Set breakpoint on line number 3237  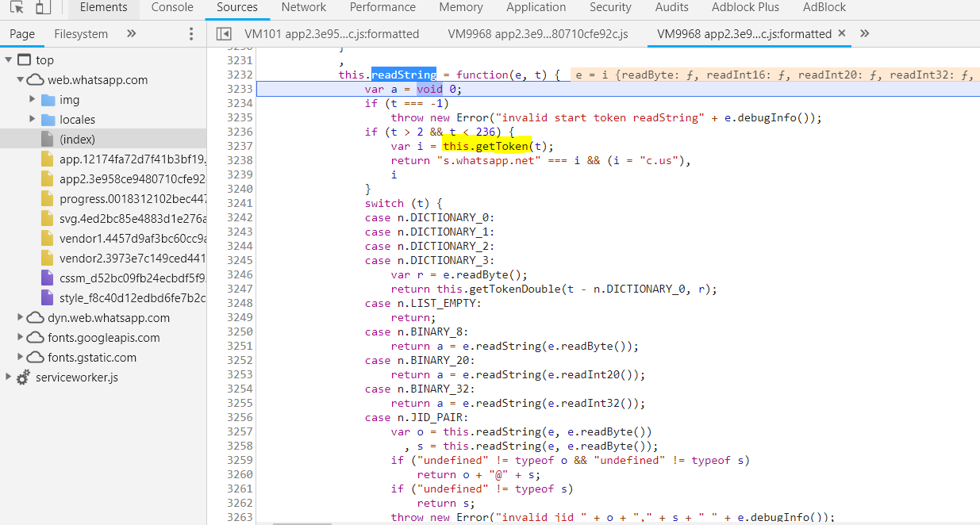(x=239, y=146)
